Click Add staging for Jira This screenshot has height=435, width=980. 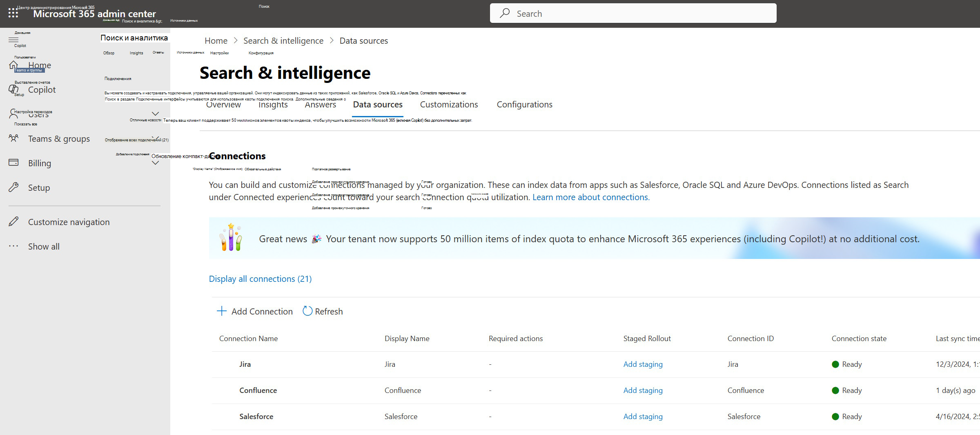[643, 364]
